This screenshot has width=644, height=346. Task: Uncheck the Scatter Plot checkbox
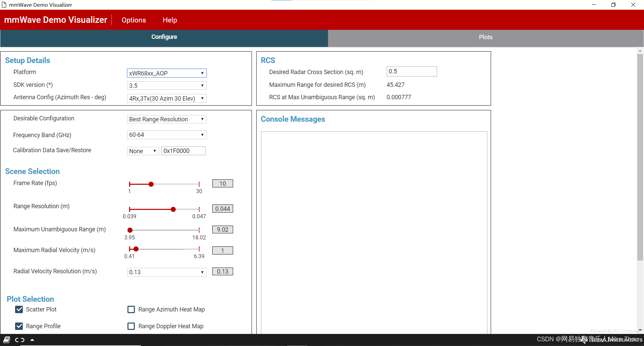[x=19, y=309]
